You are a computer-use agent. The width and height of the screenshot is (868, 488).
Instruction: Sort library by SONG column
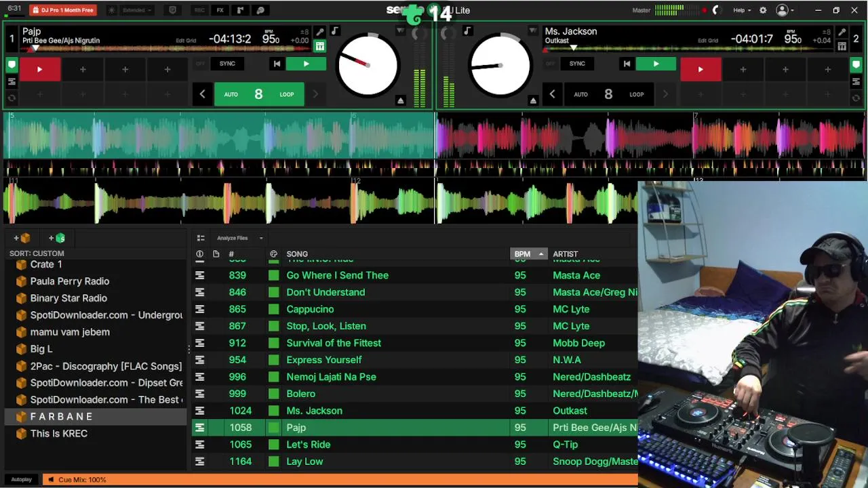[x=297, y=253]
